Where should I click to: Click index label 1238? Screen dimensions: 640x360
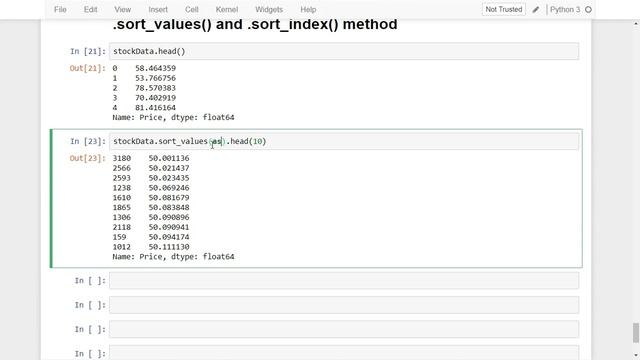(122, 188)
